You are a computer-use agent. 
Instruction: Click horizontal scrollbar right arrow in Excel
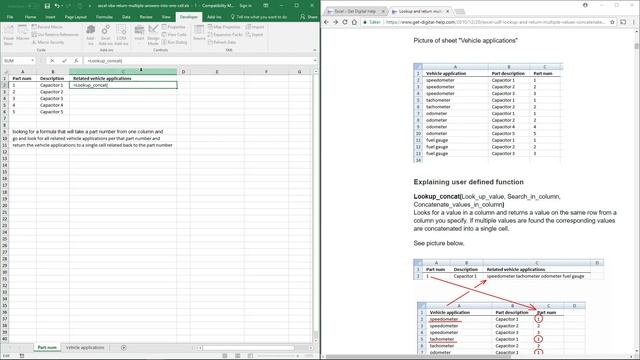[x=311, y=348]
